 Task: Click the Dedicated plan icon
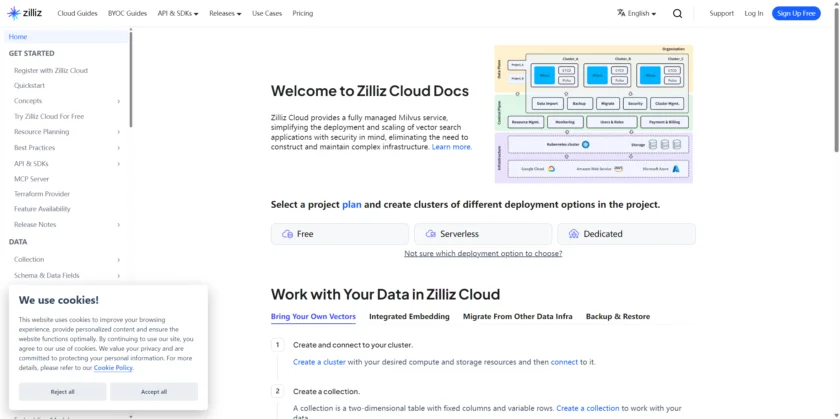coord(574,234)
